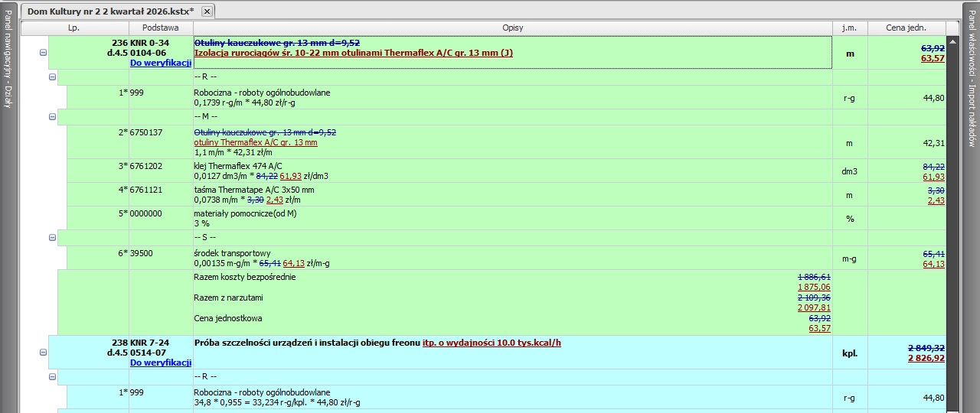The image size is (980, 413).
Task: Select the Próba szczelności urządzeń description
Action: [x=377, y=343]
